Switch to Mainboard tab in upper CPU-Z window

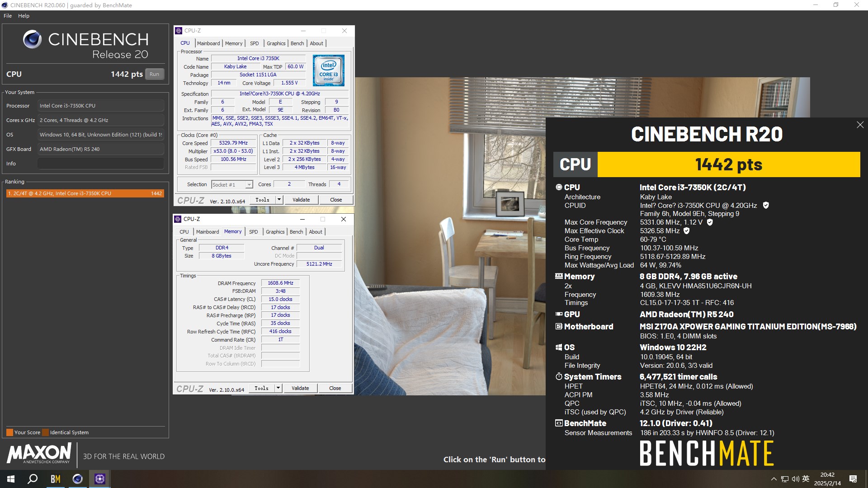[208, 43]
